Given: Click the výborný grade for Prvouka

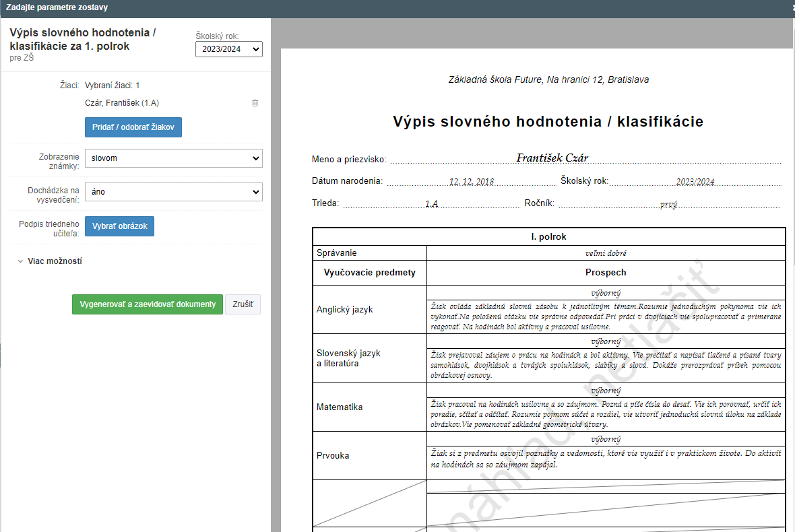Looking at the screenshot, I should [x=606, y=439].
